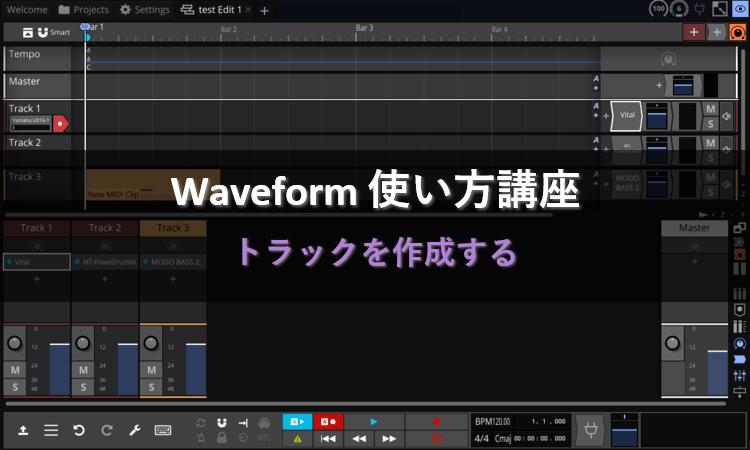Switch to the Projects tab
Image resolution: width=750 pixels, height=450 pixels.
click(84, 10)
